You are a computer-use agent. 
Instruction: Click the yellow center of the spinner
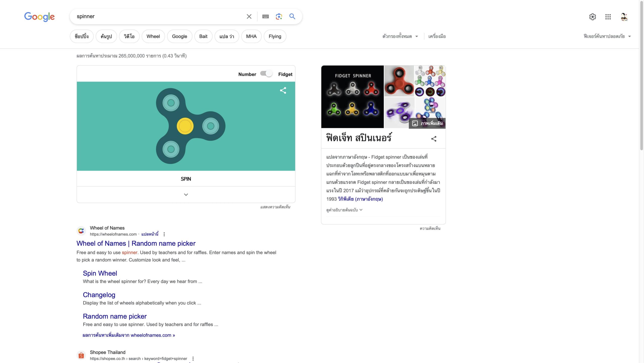(185, 126)
